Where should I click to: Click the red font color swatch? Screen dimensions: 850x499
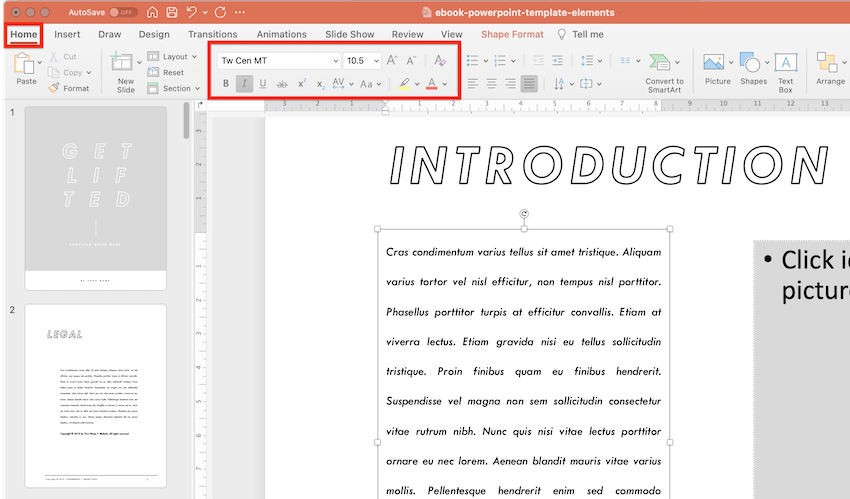click(432, 84)
